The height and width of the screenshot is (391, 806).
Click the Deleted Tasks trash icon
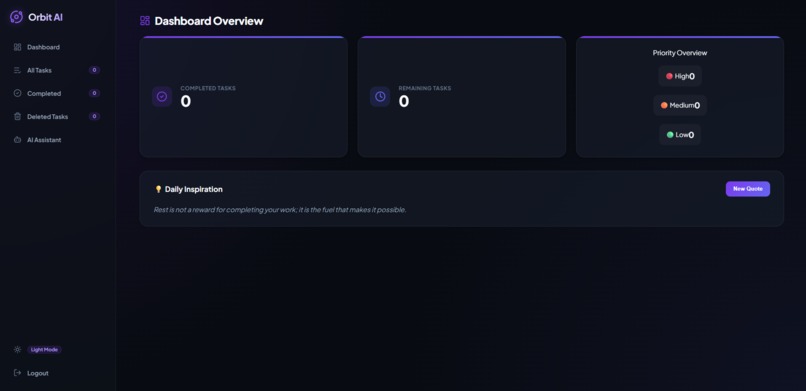click(17, 117)
